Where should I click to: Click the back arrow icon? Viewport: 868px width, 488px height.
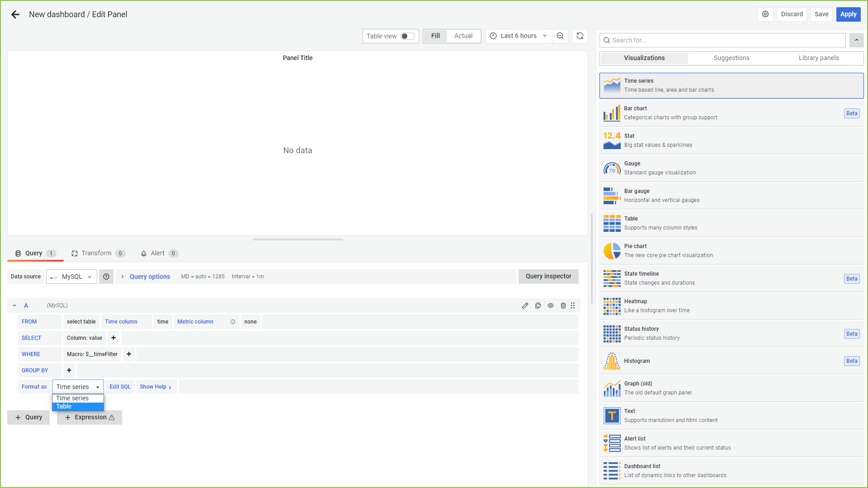pos(15,14)
